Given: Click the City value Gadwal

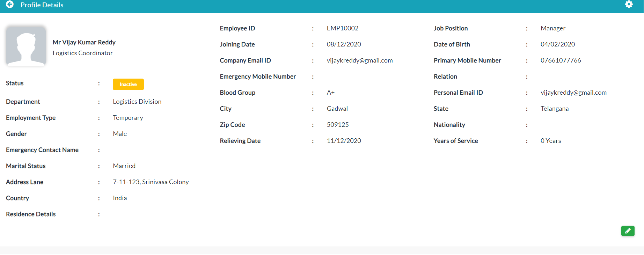Looking at the screenshot, I should (x=337, y=109).
